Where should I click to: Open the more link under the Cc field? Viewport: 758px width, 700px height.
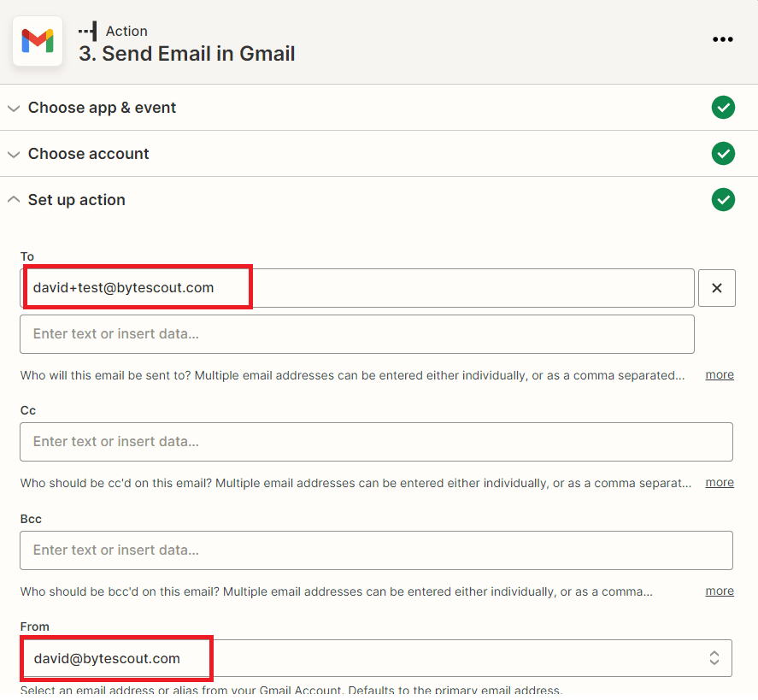tap(719, 482)
